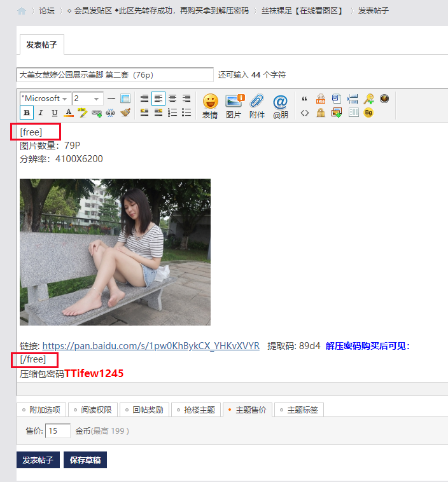Click the @朋 mention friend icon

point(280,106)
